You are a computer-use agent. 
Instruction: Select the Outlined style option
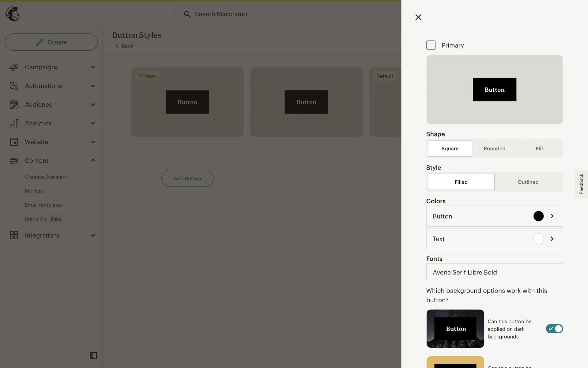528,182
